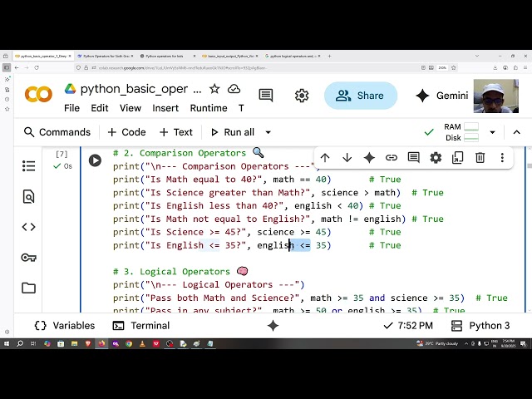
Task: Expand the Run all dropdown arrow
Action: point(268,132)
